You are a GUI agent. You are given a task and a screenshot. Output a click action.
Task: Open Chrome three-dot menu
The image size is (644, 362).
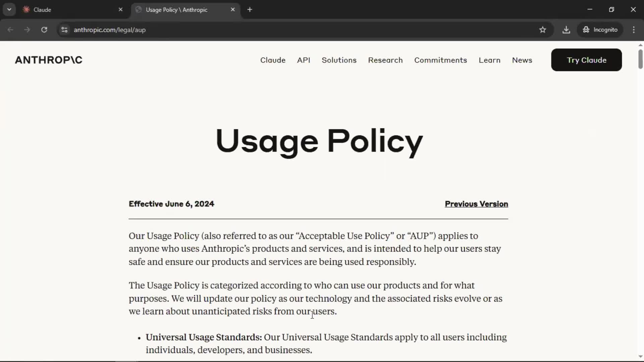pos(634,30)
